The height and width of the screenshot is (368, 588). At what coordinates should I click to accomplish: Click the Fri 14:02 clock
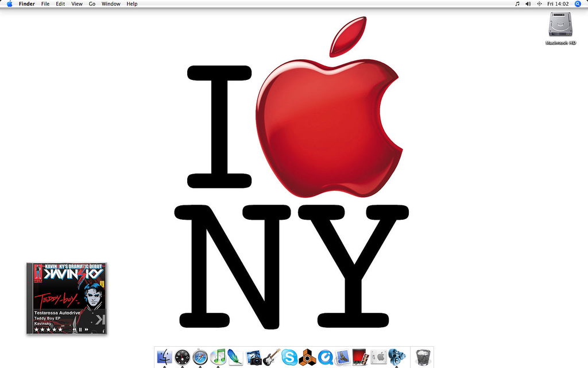click(558, 4)
